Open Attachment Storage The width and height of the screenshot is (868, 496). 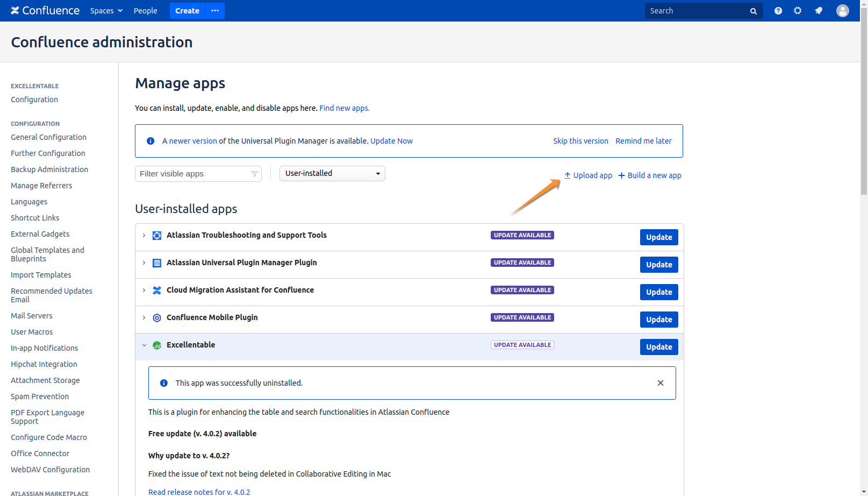click(45, 380)
